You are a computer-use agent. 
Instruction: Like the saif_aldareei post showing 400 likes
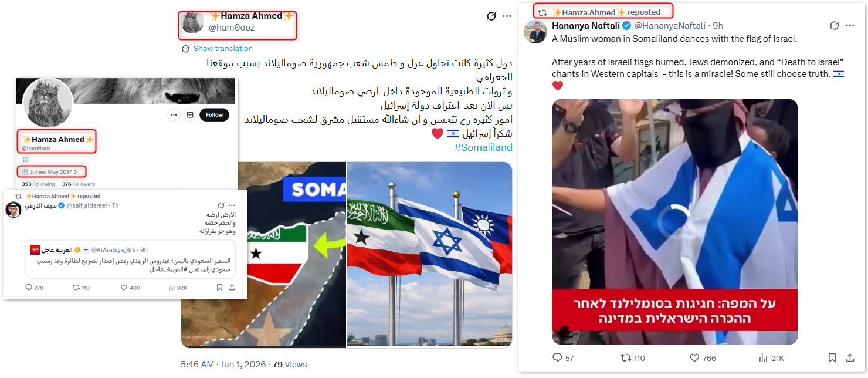coord(130,288)
